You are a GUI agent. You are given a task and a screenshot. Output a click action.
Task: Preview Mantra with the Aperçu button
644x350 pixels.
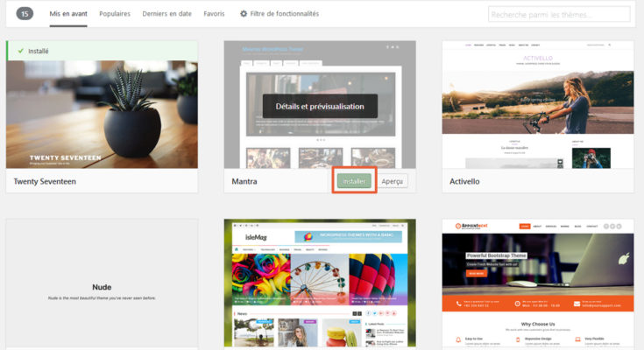click(393, 181)
